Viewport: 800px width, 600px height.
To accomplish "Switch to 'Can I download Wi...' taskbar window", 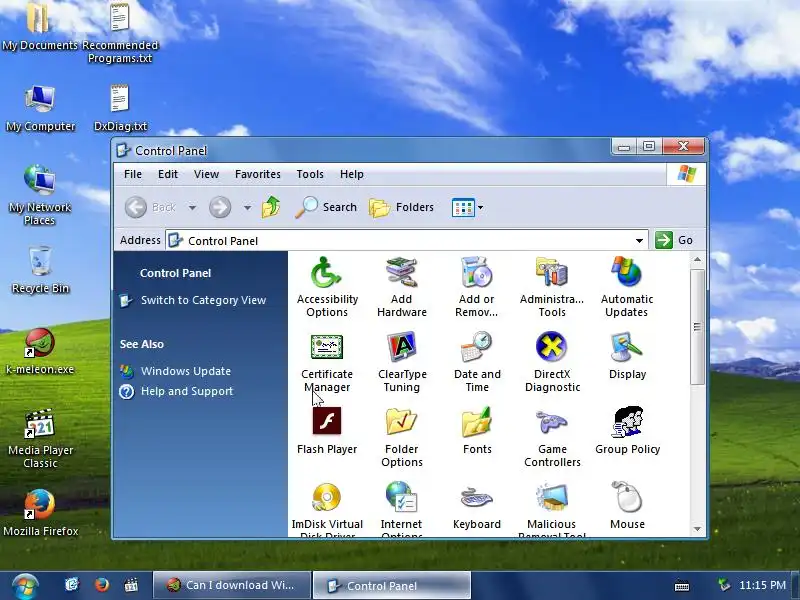I will tap(232, 585).
